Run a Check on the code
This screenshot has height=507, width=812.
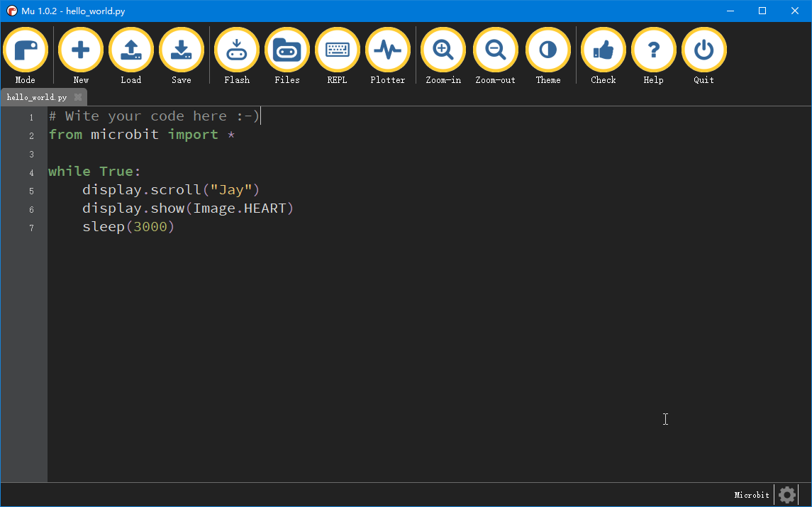pyautogui.click(x=602, y=50)
